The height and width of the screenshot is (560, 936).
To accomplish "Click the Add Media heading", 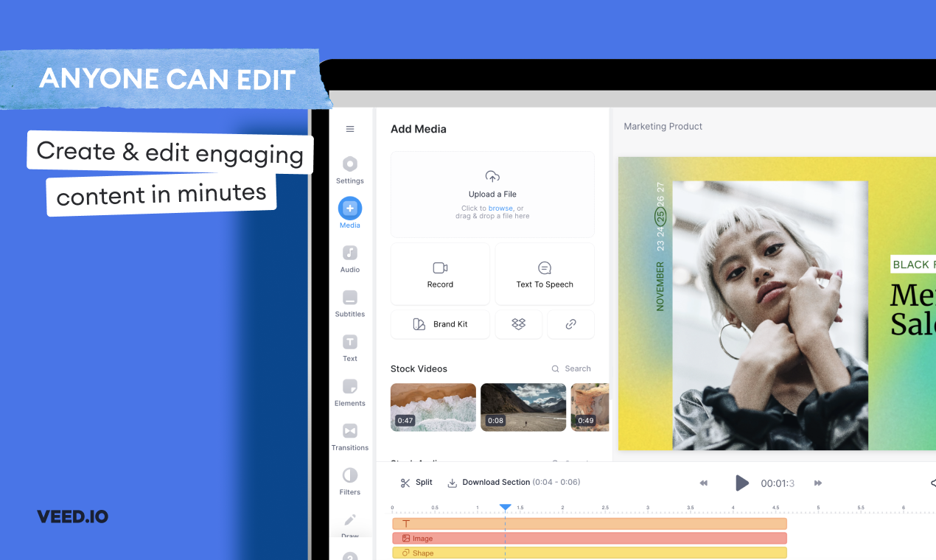I will tap(419, 129).
